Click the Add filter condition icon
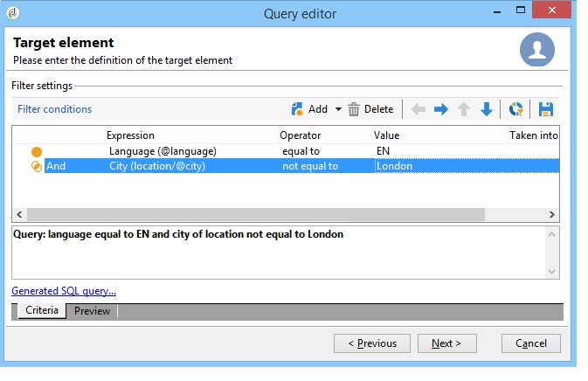 click(x=297, y=109)
